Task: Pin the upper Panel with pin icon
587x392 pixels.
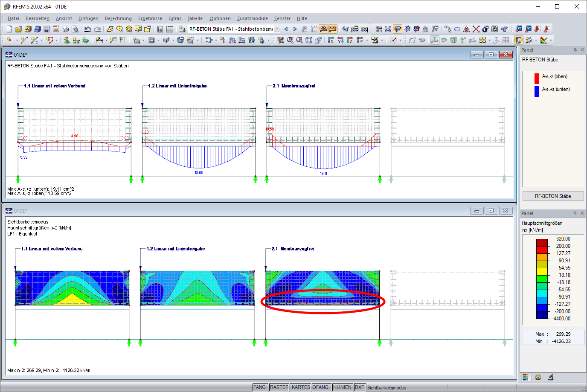Action: tap(575, 50)
